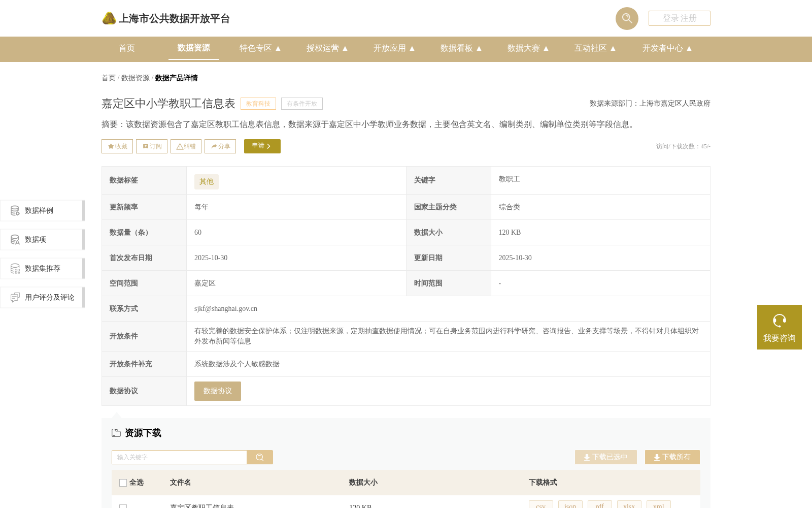812x508 pixels.
Task: Click the contact email sjkf@shanghai.gov.cn
Action: click(x=226, y=309)
